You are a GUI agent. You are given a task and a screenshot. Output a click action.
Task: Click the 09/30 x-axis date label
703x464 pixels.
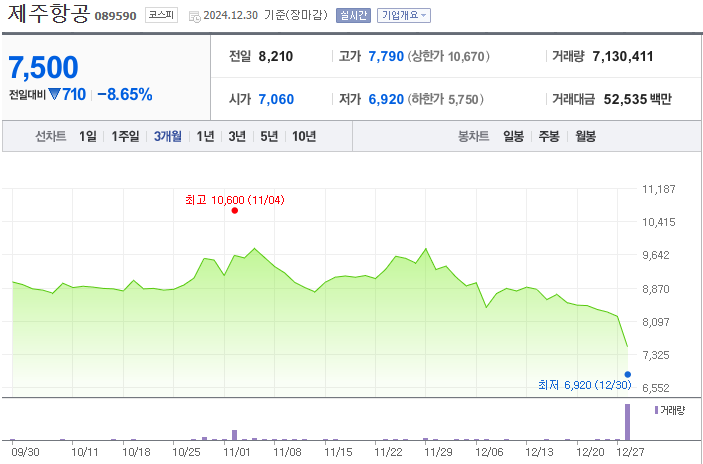[x=25, y=452]
